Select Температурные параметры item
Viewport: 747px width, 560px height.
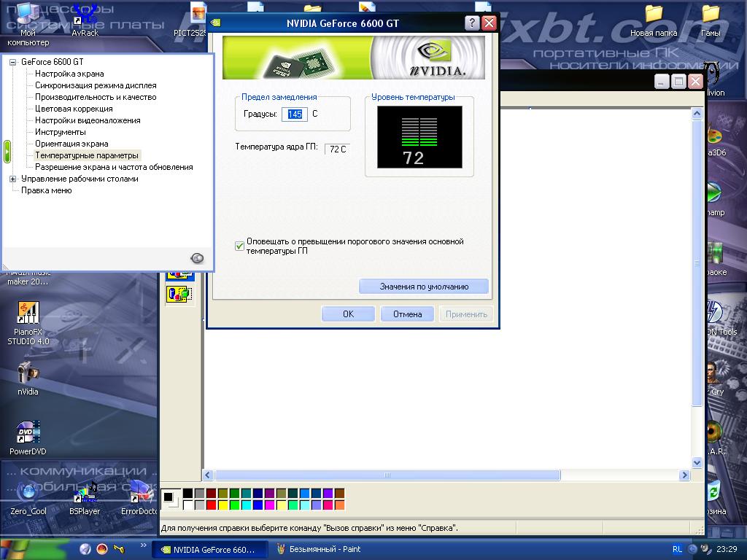[x=87, y=155]
